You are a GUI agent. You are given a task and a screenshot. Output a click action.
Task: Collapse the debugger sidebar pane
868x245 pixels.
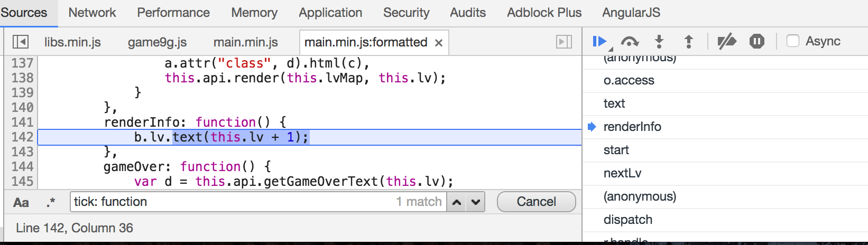tap(564, 42)
